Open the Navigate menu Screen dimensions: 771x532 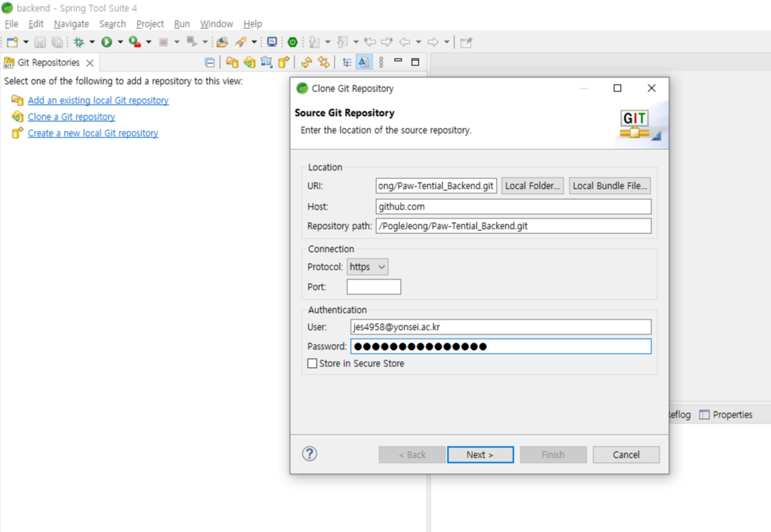(71, 24)
